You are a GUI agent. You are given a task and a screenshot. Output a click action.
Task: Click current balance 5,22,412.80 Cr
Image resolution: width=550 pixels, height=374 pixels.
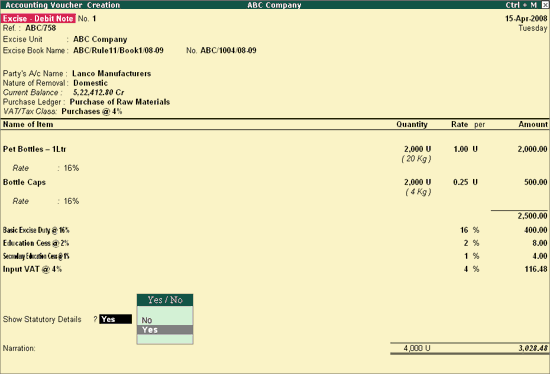pyautogui.click(x=98, y=92)
